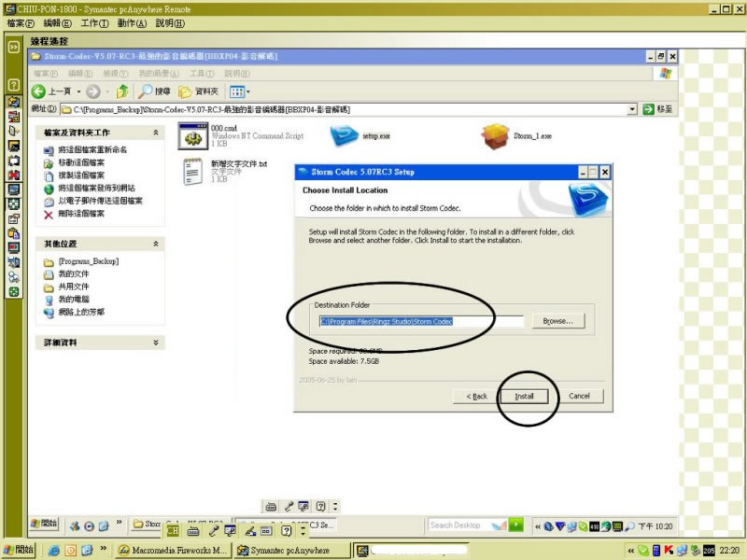747x560 pixels.
Task: Click the red K antivirus tray icon
Action: pyautogui.click(x=669, y=551)
